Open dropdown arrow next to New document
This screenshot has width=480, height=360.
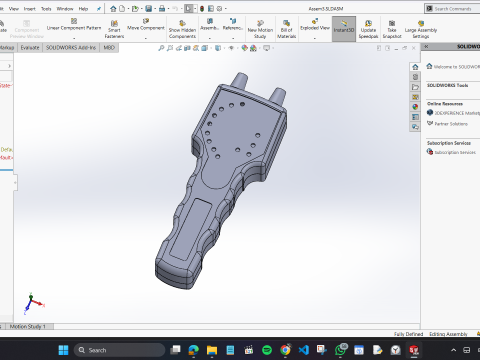[x=128, y=9]
